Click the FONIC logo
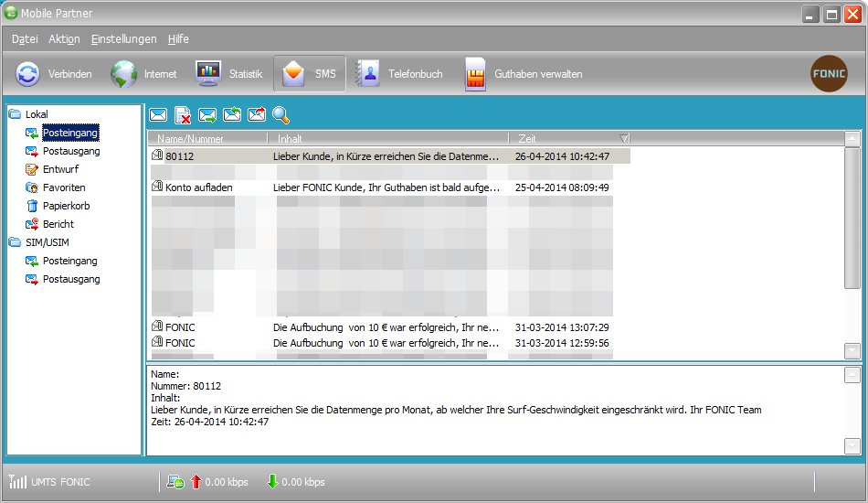This screenshot has height=503, width=868. (829, 74)
